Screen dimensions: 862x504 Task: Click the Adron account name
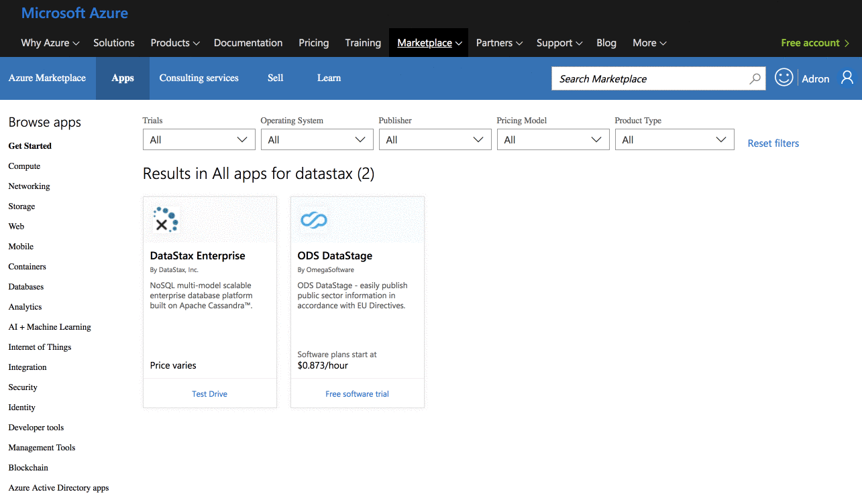coord(816,78)
